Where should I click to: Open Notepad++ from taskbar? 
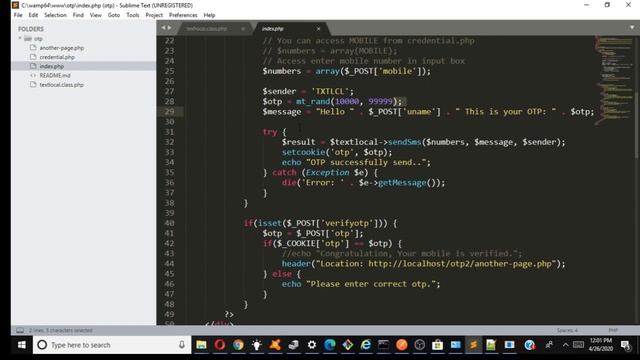click(x=491, y=345)
